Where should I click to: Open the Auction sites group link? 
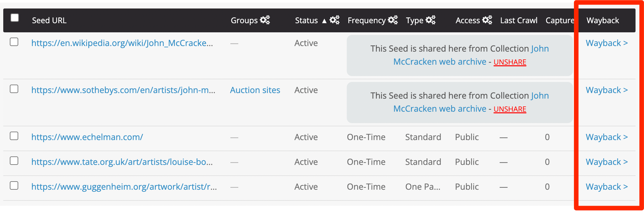pos(255,90)
